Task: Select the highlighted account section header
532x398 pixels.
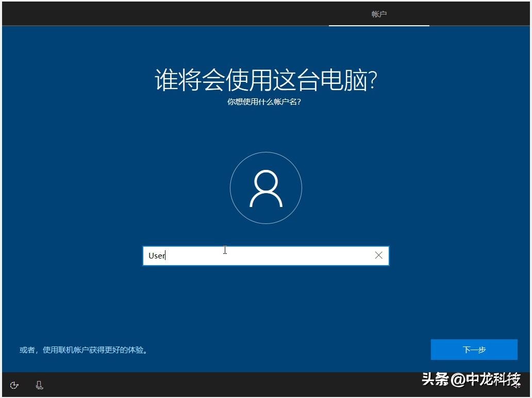Action: click(379, 14)
